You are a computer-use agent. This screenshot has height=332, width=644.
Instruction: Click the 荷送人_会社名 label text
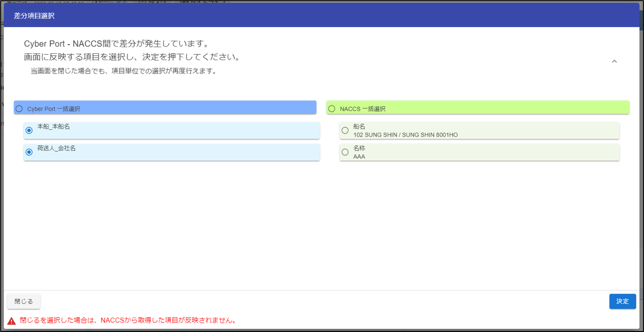pos(56,148)
